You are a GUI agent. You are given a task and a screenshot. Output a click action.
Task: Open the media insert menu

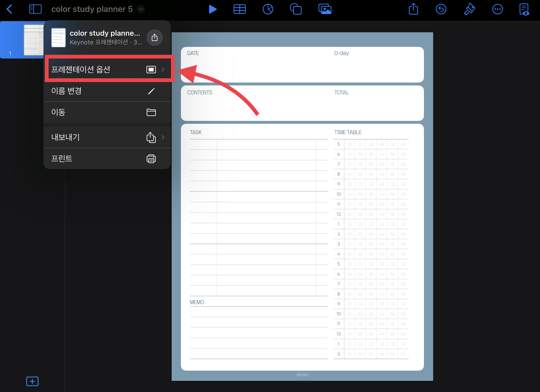[x=325, y=9]
